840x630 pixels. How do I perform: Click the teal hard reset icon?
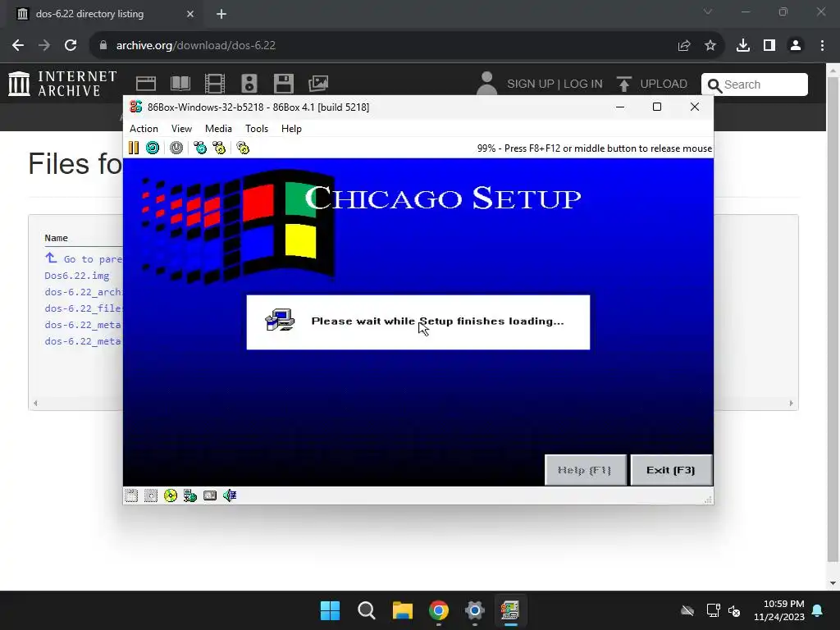(153, 148)
